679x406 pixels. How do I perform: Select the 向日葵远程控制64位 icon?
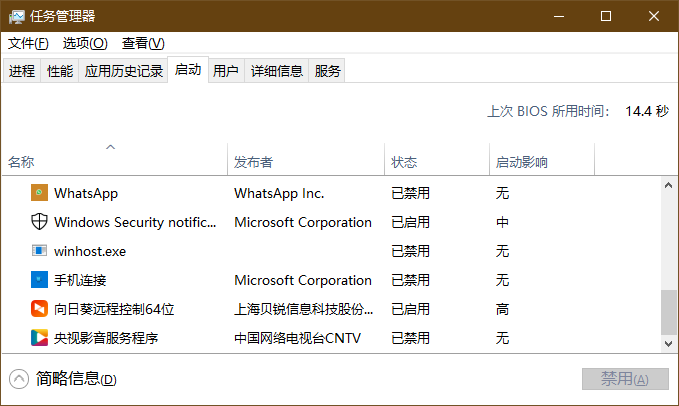pyautogui.click(x=39, y=309)
